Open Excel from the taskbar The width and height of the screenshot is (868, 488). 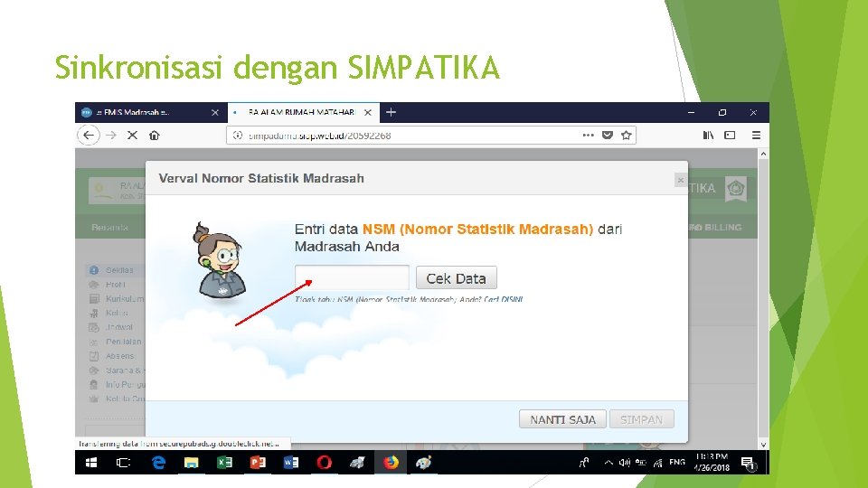click(x=225, y=463)
